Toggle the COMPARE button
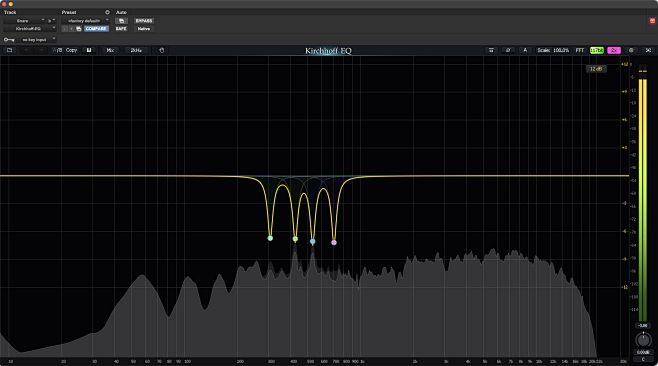The image size is (658, 366). click(x=96, y=29)
